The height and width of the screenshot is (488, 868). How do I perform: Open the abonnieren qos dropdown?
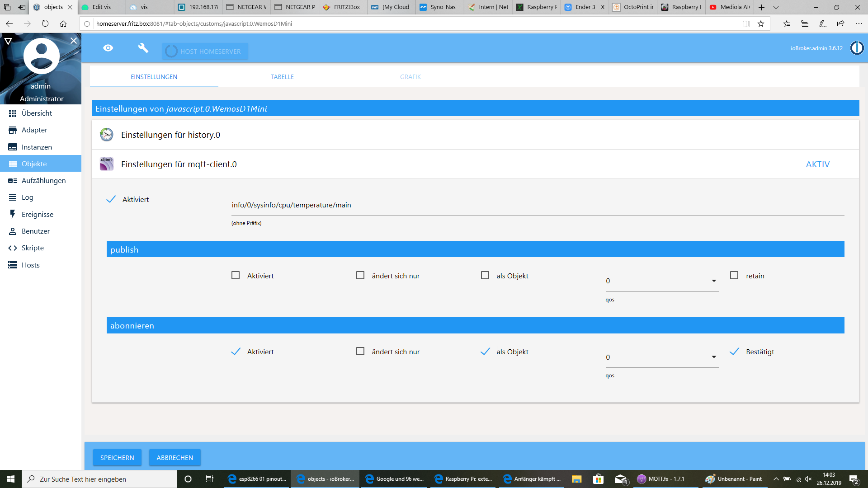click(661, 357)
